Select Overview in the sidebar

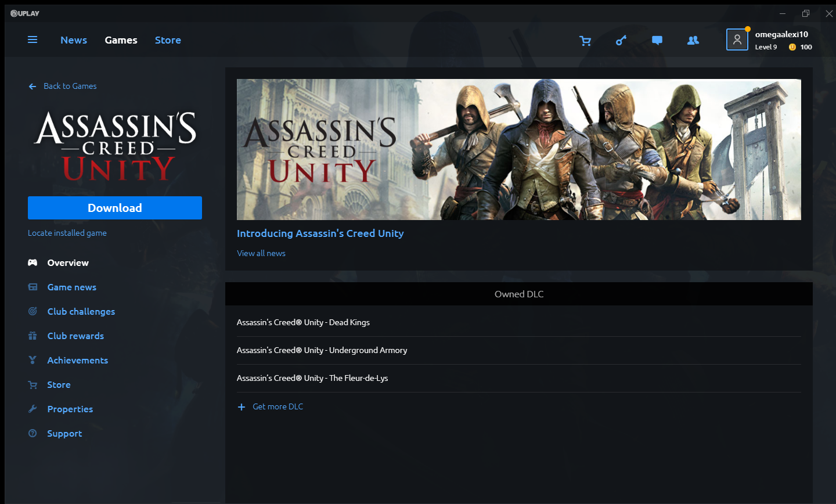pyautogui.click(x=68, y=263)
